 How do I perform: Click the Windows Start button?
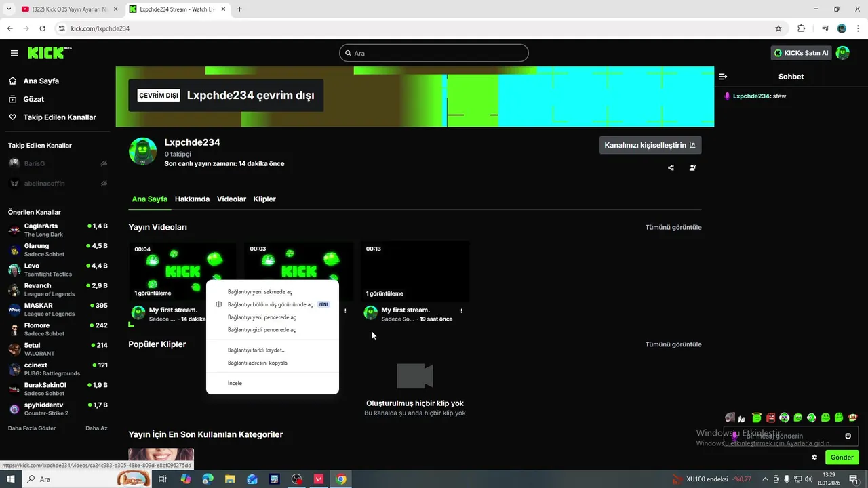(x=10, y=479)
